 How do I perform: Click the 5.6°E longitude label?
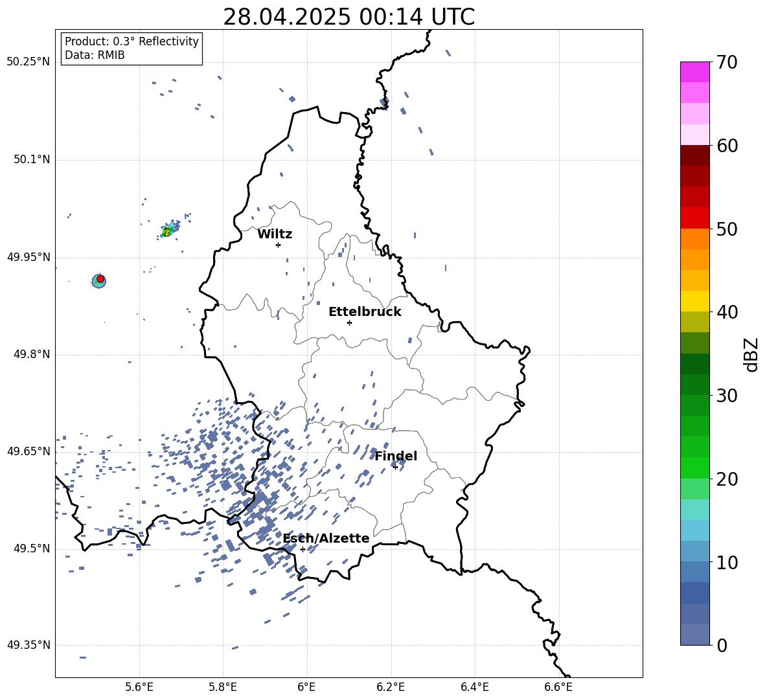(x=139, y=687)
